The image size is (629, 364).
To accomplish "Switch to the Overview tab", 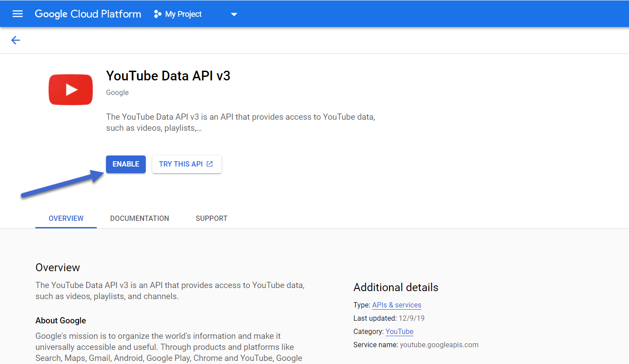I will (66, 218).
